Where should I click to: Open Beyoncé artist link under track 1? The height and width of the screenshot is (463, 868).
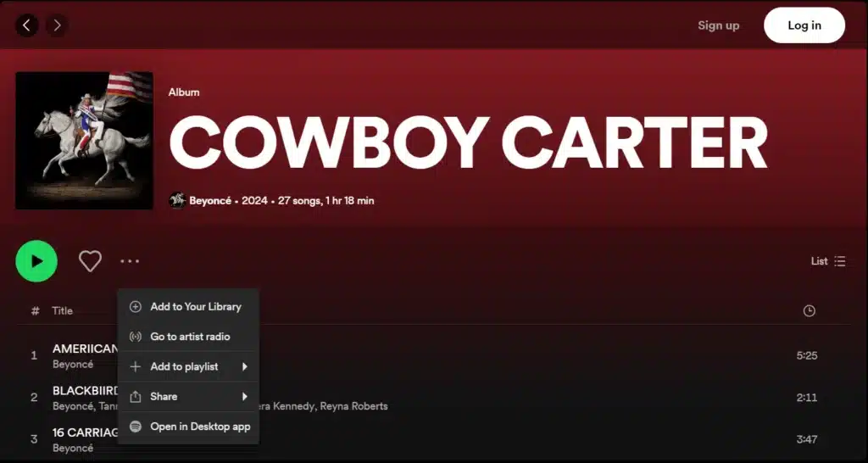73,365
